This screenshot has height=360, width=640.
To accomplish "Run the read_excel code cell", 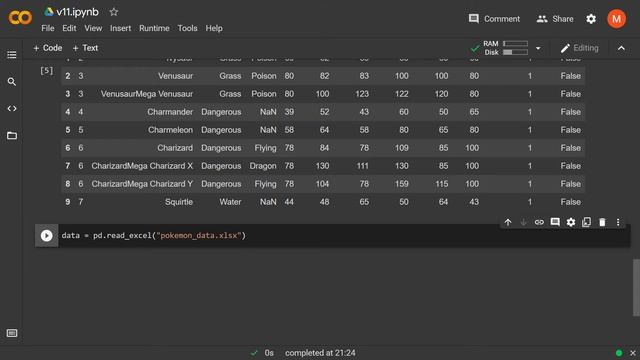I will point(47,236).
